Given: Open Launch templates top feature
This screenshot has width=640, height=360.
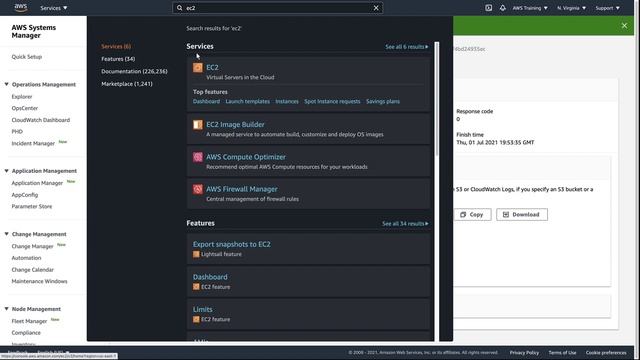Looking at the screenshot, I should pyautogui.click(x=247, y=101).
